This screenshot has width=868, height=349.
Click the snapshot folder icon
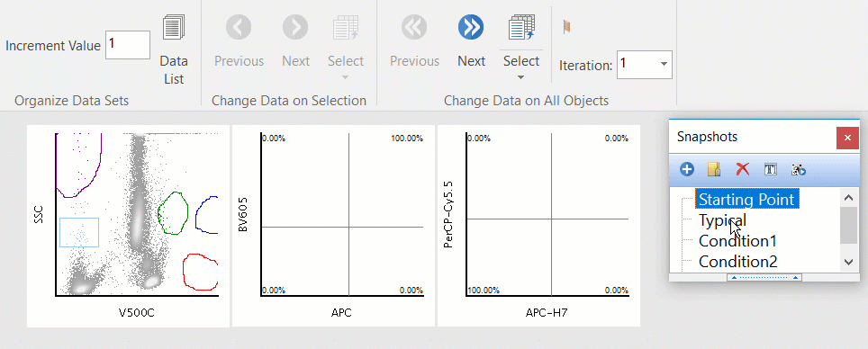coord(714,169)
